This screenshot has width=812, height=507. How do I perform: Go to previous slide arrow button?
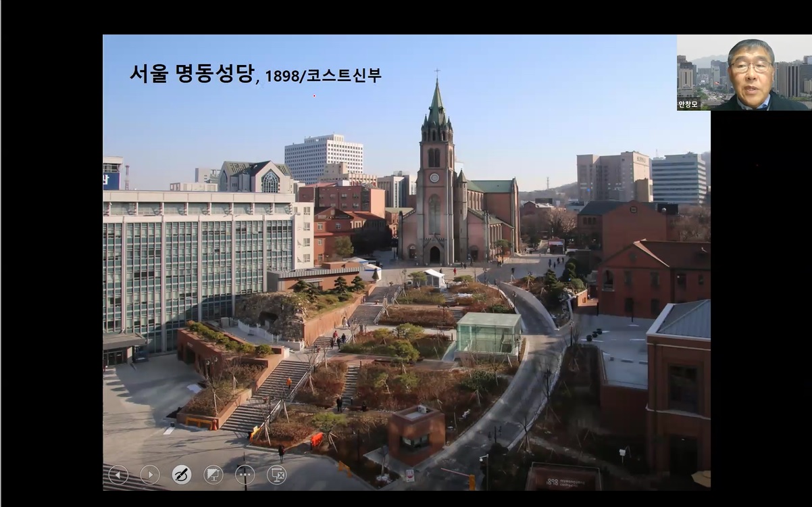(118, 475)
